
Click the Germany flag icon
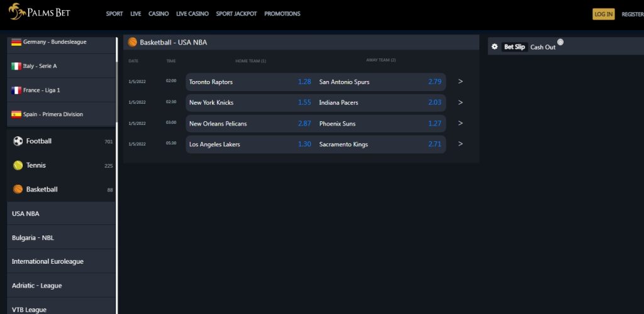16,42
